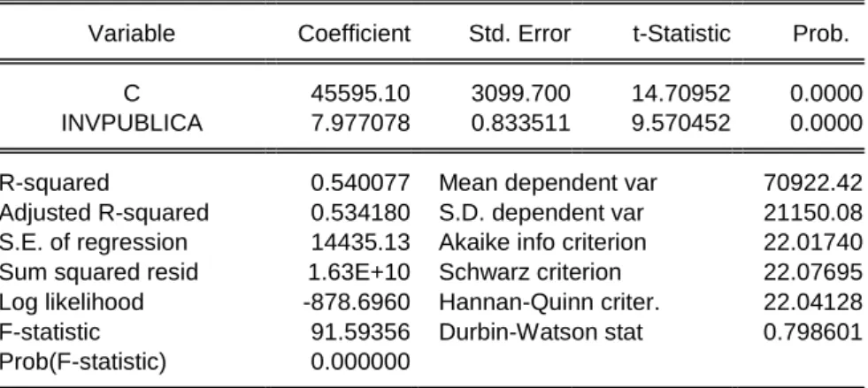Select the Std. Error column header

[x=519, y=34]
